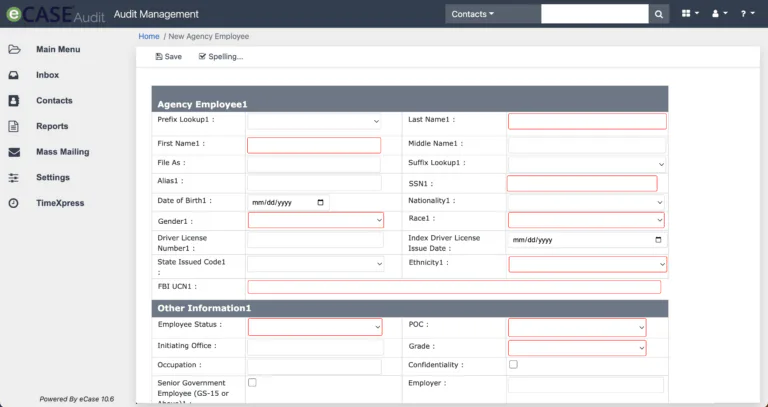The width and height of the screenshot is (768, 407).
Task: Open the Grade dropdown
Action: point(577,348)
